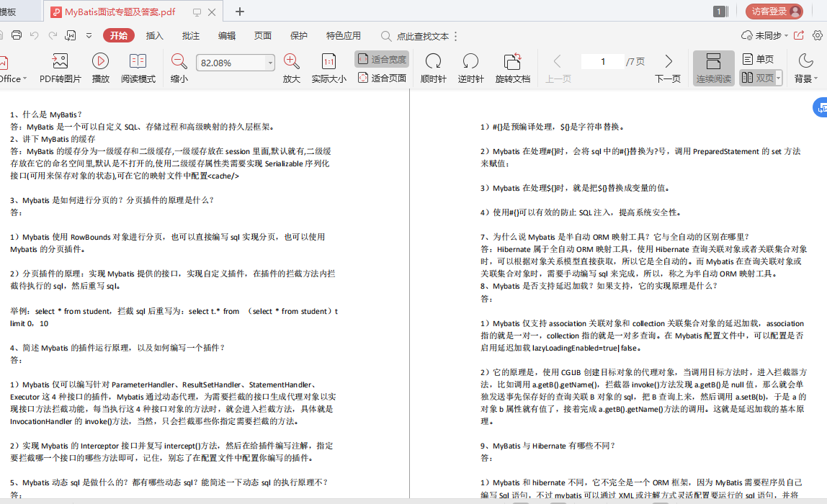Click the 访客登录 button
The height and width of the screenshot is (504, 827).
click(x=774, y=11)
